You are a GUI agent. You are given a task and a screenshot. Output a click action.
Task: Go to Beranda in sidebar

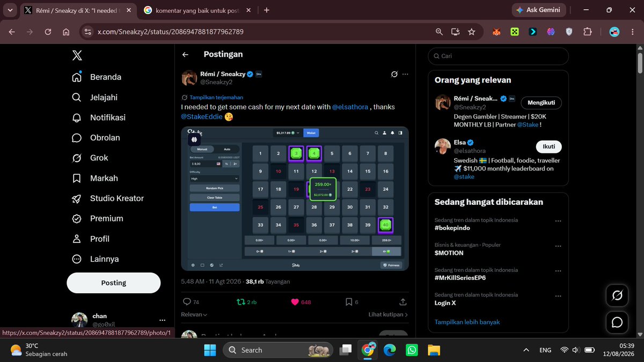pyautogui.click(x=97, y=77)
